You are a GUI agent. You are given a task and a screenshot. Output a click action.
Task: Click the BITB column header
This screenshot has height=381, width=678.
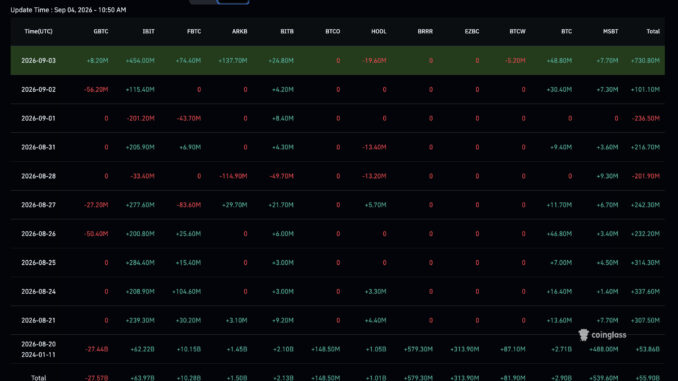[x=287, y=32]
